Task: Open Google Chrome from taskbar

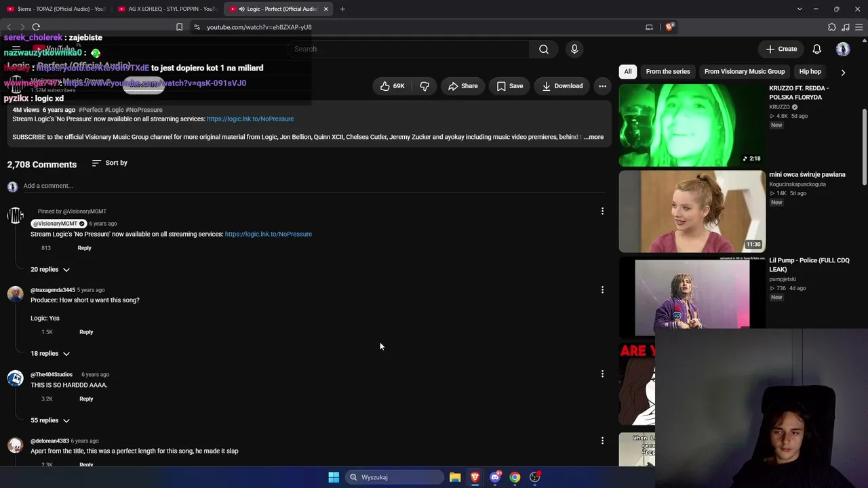Action: pyautogui.click(x=515, y=477)
